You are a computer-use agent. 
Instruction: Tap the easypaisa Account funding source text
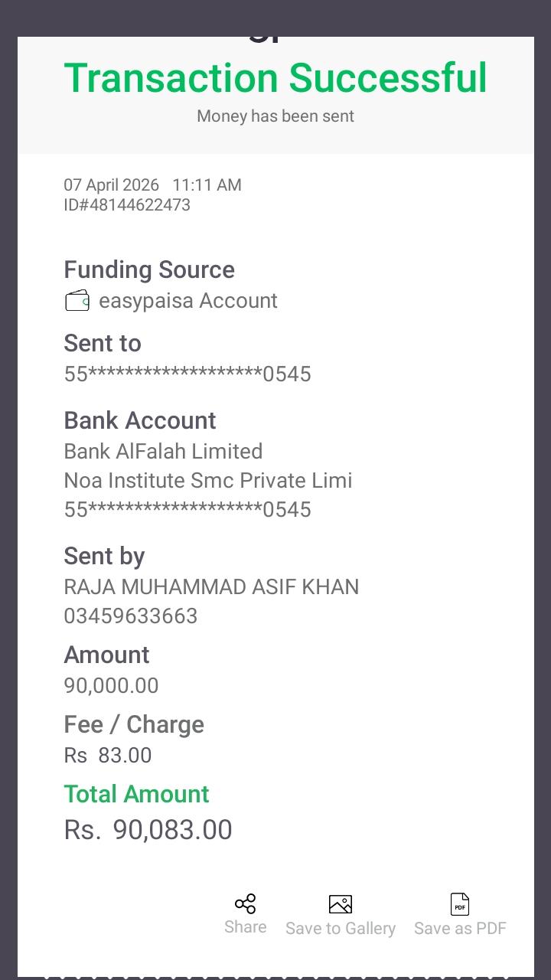(x=188, y=301)
